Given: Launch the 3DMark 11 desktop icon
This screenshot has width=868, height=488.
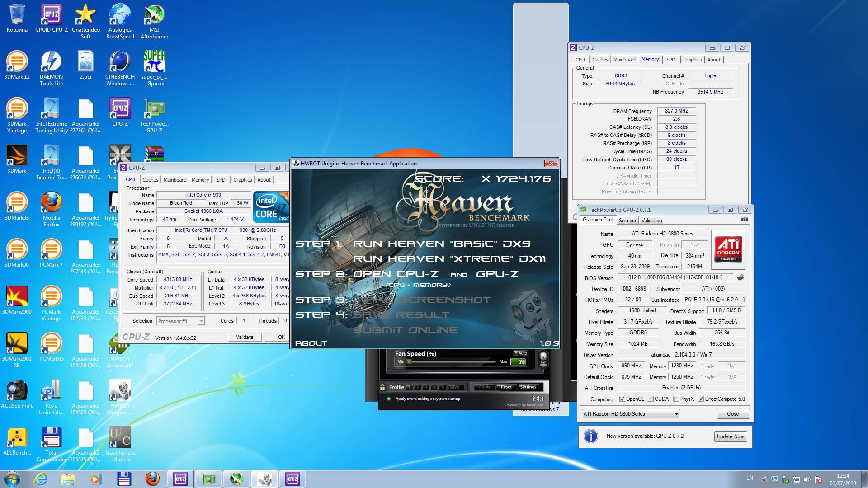Looking at the screenshot, I should [17, 66].
